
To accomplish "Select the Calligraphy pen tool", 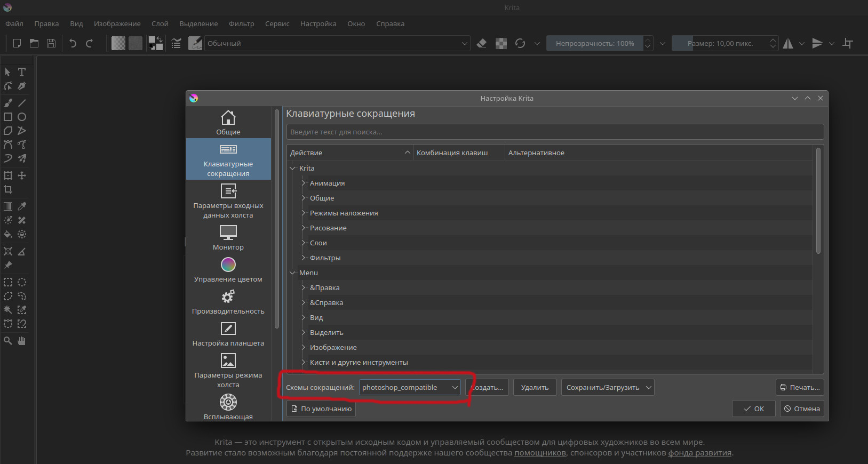I will tap(22, 86).
